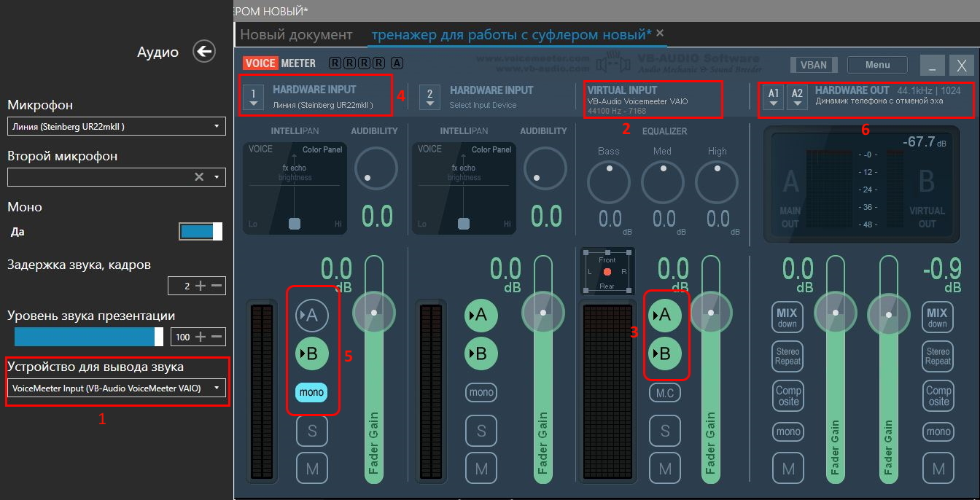Toggle bus B on Virtual Input
Viewport: 980px width, 500px height.
(665, 353)
